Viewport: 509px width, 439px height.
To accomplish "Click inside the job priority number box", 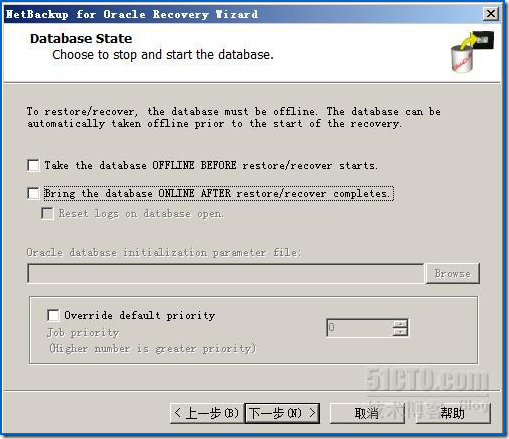I will (359, 328).
